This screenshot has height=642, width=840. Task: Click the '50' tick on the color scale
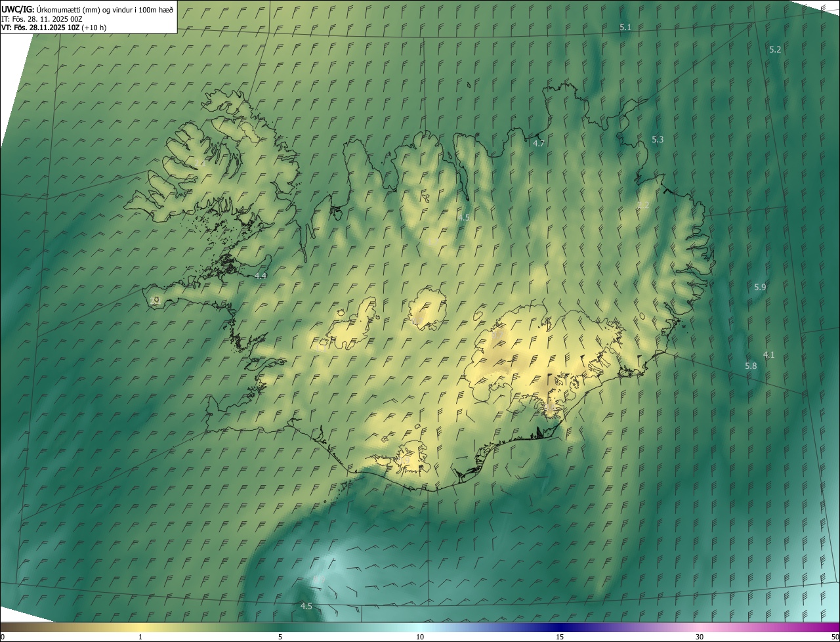click(834, 637)
